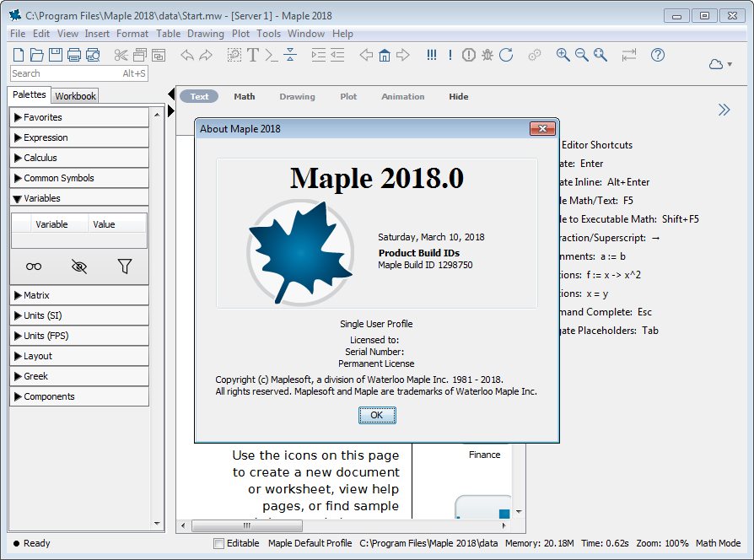Image resolution: width=754 pixels, height=560 pixels.
Task: Collapse the left pane with the left-pointing triangle
Action: [171, 94]
